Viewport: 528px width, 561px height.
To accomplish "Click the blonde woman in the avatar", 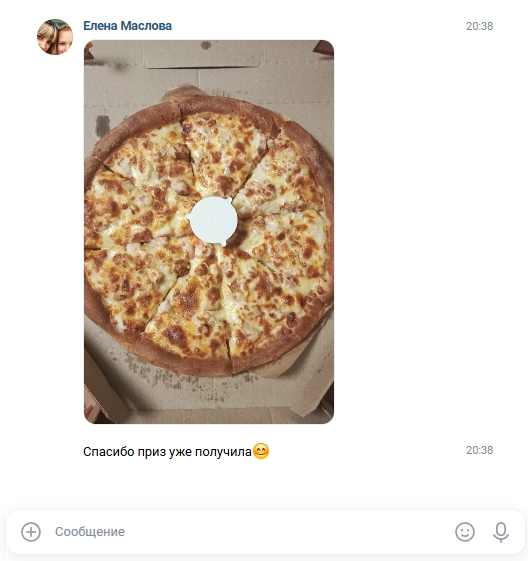I will [47, 39].
